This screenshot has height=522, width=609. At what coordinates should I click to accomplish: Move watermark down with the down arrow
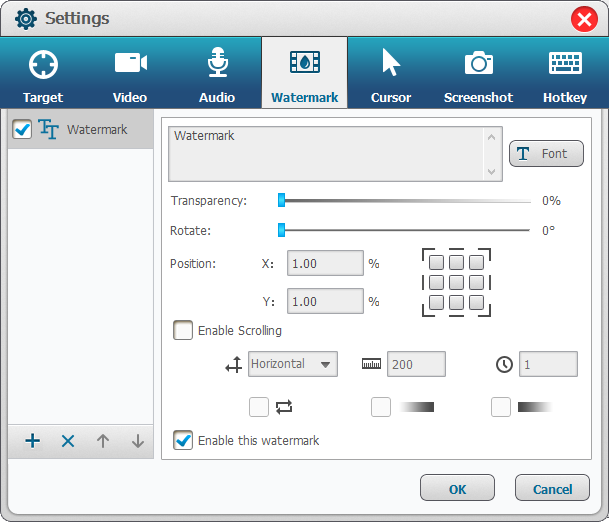[137, 441]
